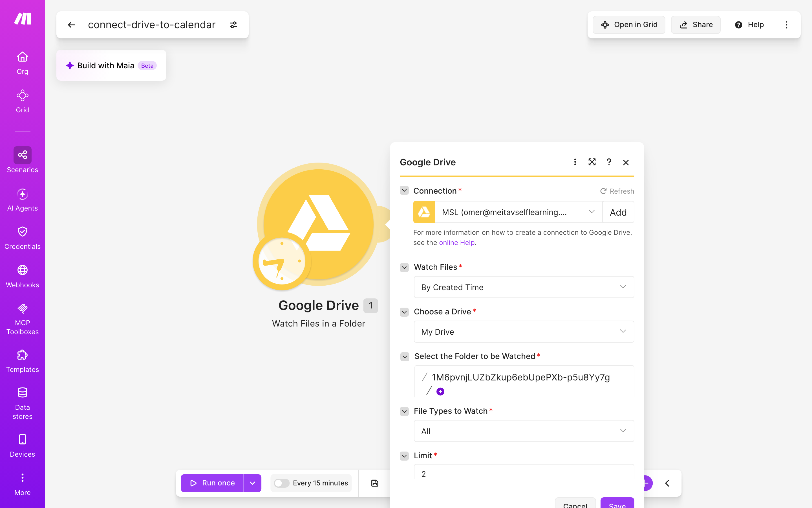Open Credentials in the sidebar
This screenshot has height=508, width=812.
click(x=23, y=238)
